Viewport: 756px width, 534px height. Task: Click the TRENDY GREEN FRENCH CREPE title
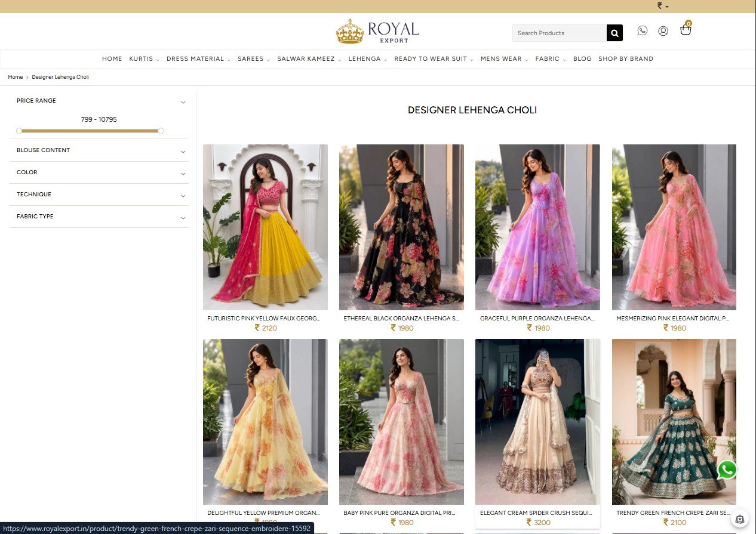point(674,513)
